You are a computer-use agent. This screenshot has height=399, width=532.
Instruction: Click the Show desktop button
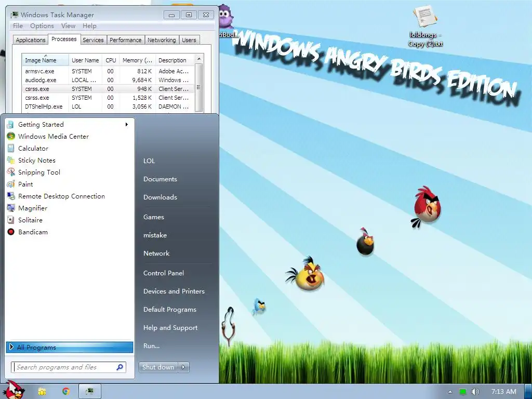tap(528, 392)
